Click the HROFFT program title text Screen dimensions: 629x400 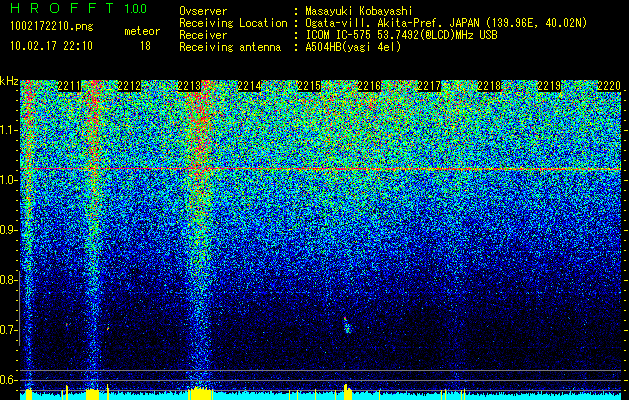62,8
